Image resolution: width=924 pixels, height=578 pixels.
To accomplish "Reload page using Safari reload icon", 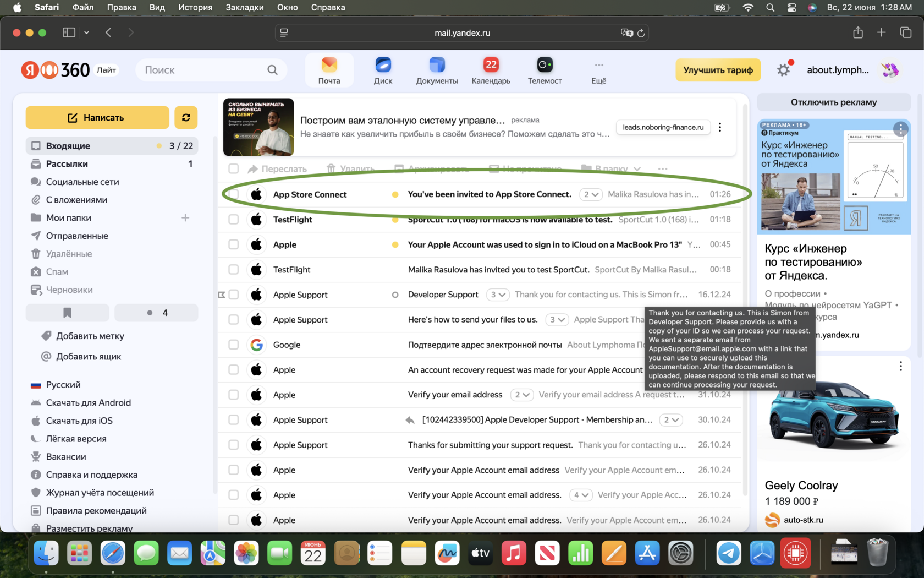I will tap(641, 33).
